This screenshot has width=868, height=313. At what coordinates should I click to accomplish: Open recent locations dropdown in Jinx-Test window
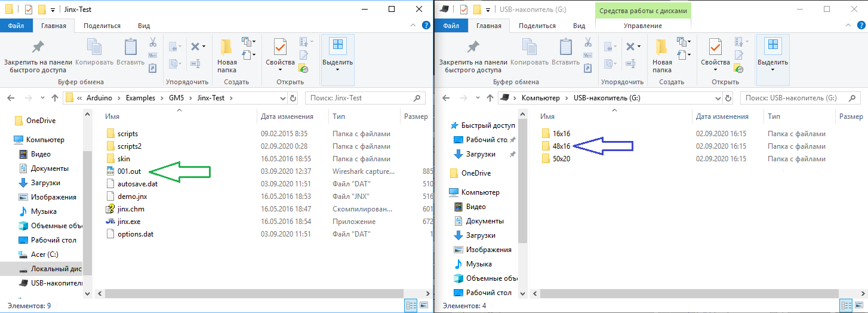pos(42,98)
